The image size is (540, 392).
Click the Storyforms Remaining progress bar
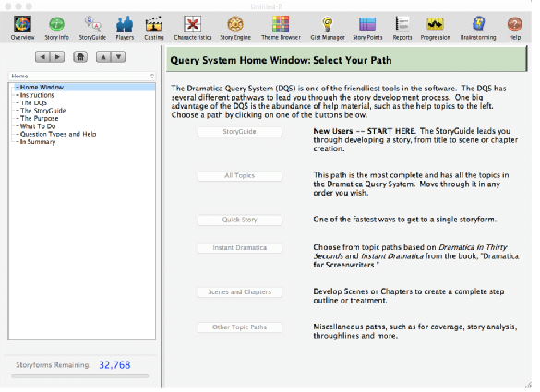tap(80, 376)
